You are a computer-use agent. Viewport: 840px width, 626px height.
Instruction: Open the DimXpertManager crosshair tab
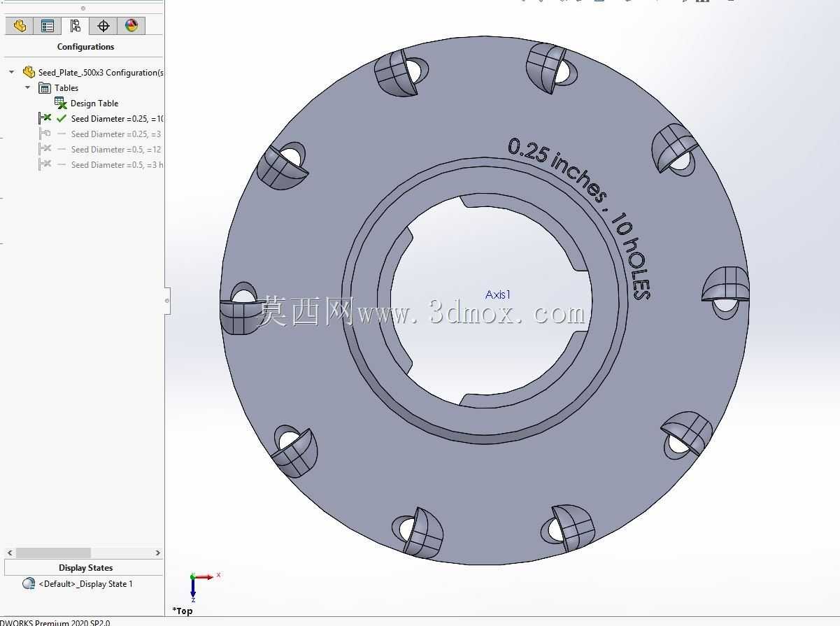coord(104,26)
